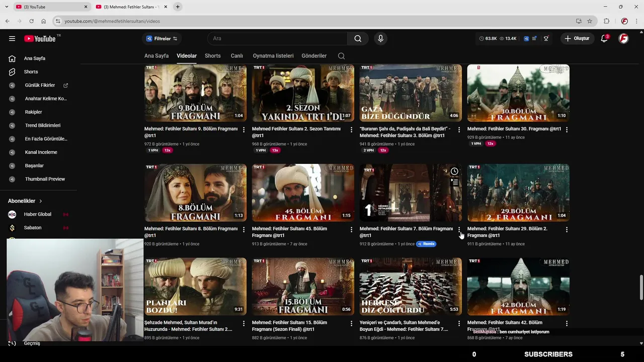Open the hamburger guide menu
Screen dimensions: 644x362
[x=12, y=39]
